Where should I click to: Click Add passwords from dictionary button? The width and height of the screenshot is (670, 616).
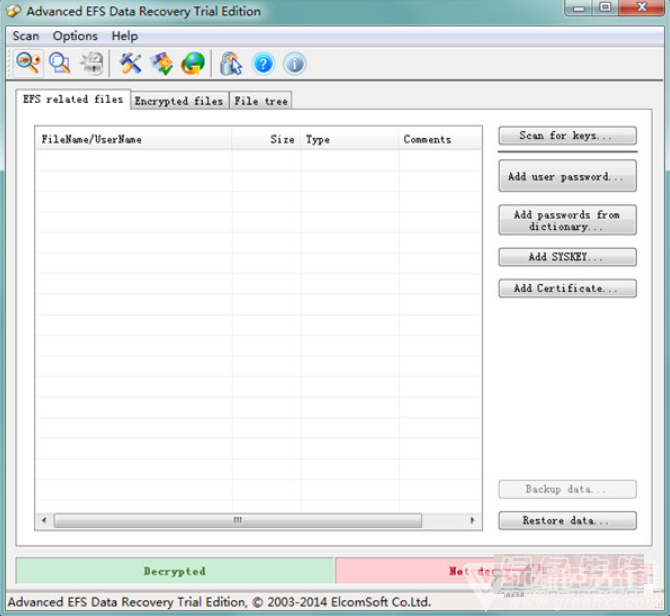coord(567,220)
